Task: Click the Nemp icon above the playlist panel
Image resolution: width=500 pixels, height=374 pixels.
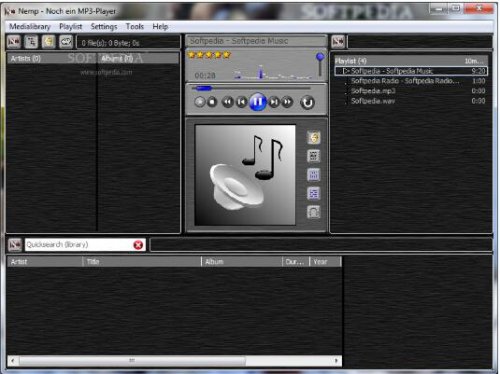Action: click(x=338, y=42)
